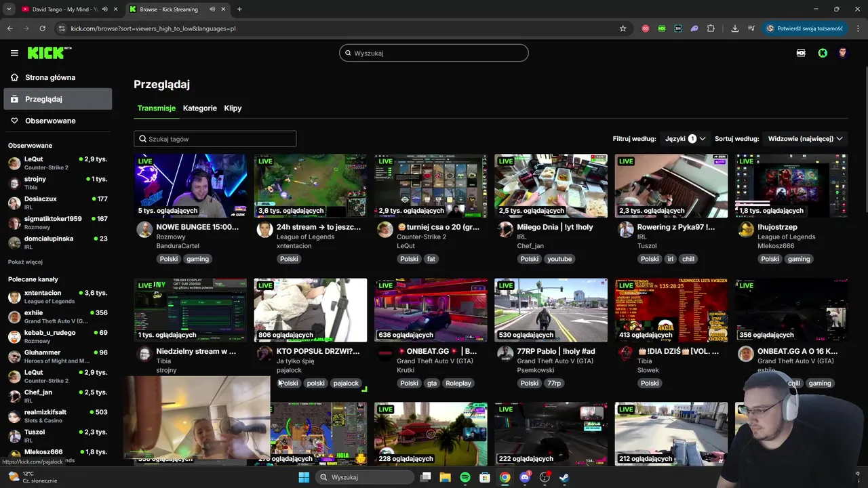Viewport: 868px width, 488px height.
Task: Bookmark this page with the star icon
Action: tap(623, 28)
